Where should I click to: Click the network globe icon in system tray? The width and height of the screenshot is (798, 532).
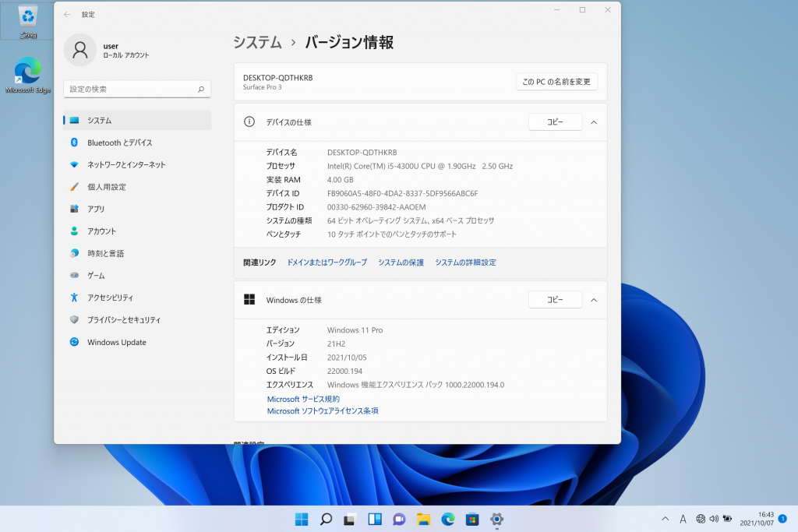[701, 519]
